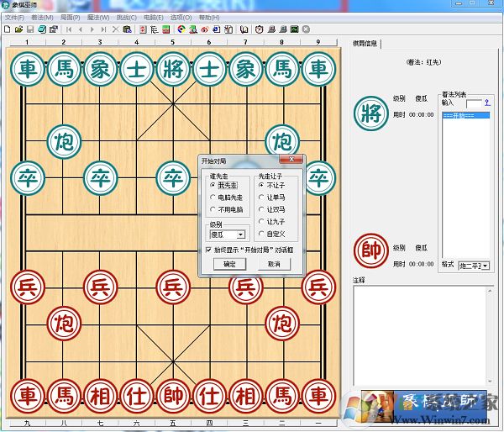Click the 输入 move input field

coord(474,103)
